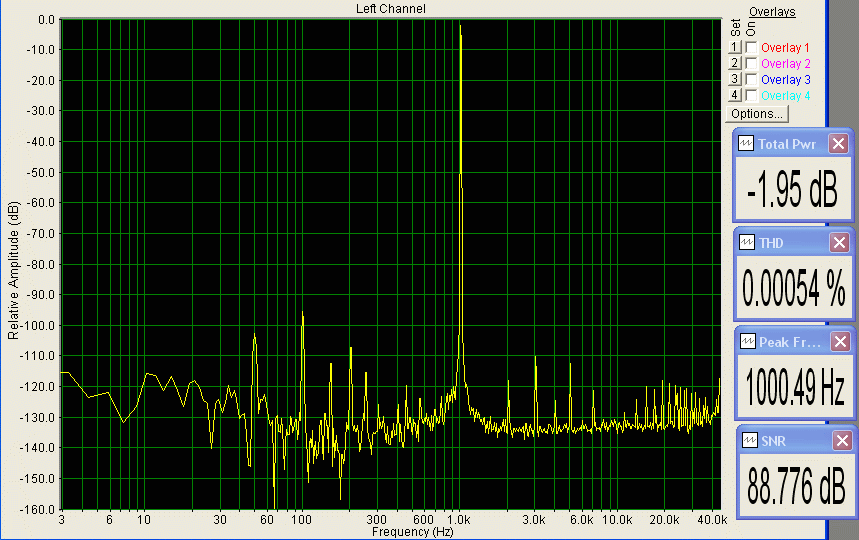Click the Peak Frequency window waveform icon
Image resolution: width=859 pixels, height=540 pixels.
pos(748,342)
